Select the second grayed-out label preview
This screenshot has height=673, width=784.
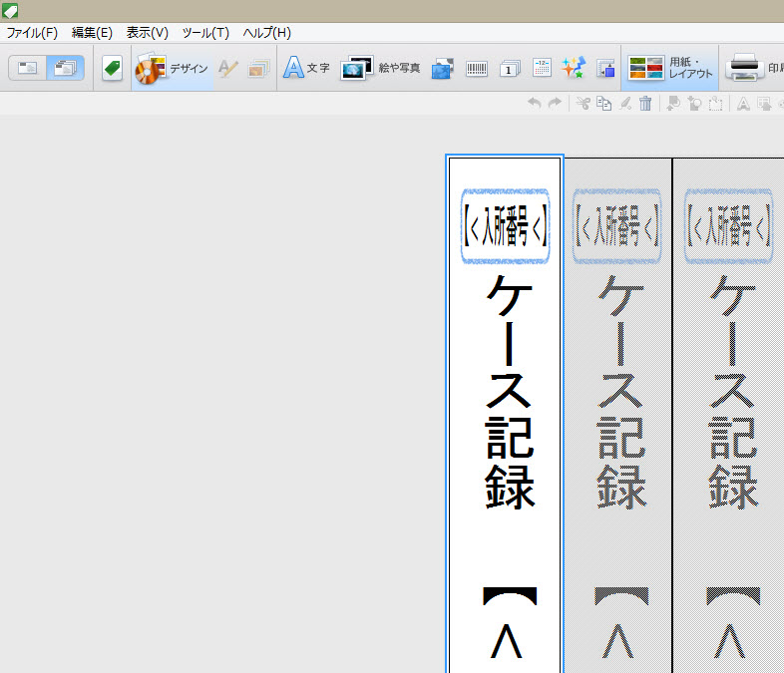pos(617,419)
